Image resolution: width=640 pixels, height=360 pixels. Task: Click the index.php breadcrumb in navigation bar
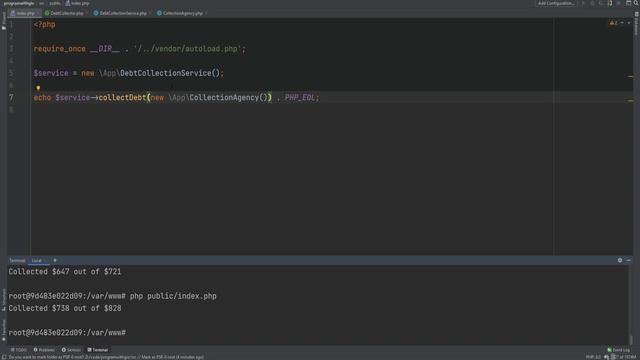coord(77,3)
